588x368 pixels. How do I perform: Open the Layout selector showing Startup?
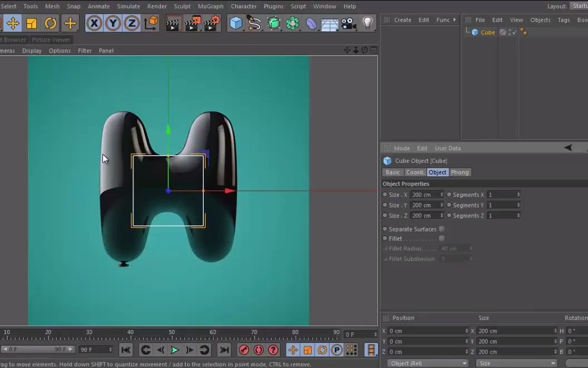579,6
